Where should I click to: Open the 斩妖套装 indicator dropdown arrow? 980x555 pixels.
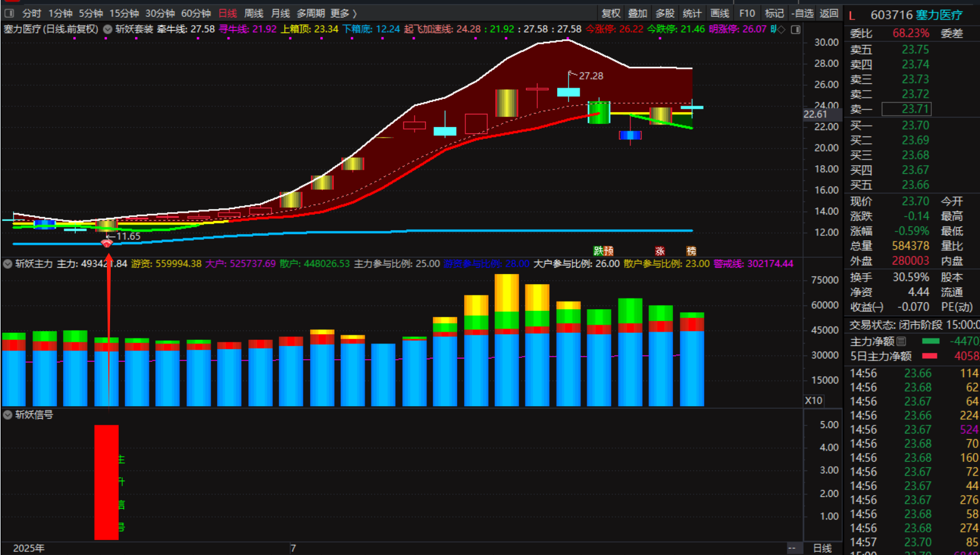(x=108, y=29)
